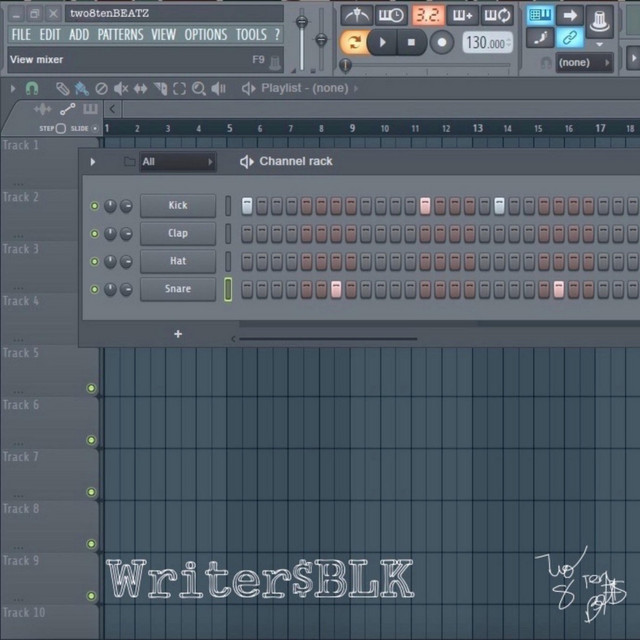Click the add channel plus icon
This screenshot has width=640, height=640.
click(x=178, y=334)
